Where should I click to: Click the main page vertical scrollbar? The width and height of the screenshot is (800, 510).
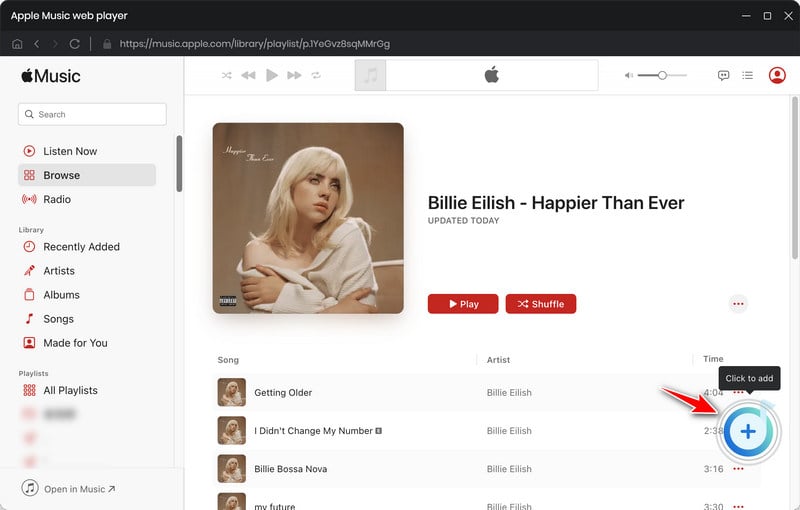point(795,177)
